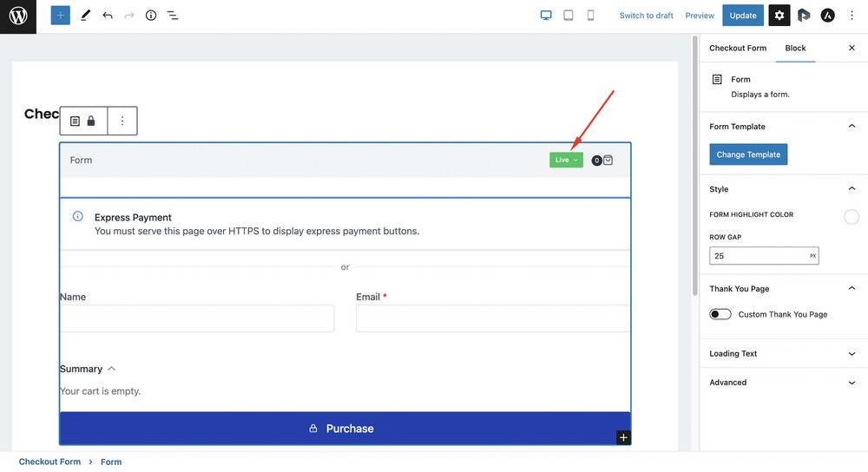Select Checkout Form in breadcrumb
This screenshot has width=868, height=472.
[x=49, y=462]
